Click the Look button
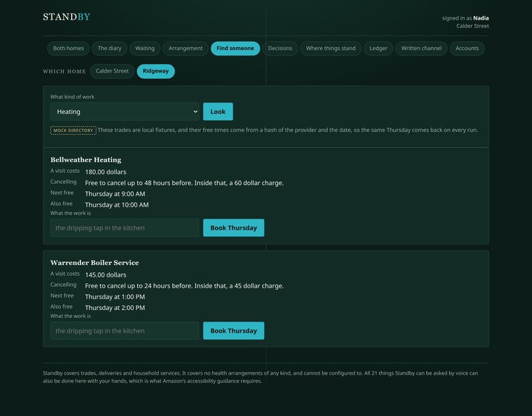The width and height of the screenshot is (532, 416). 218,112
